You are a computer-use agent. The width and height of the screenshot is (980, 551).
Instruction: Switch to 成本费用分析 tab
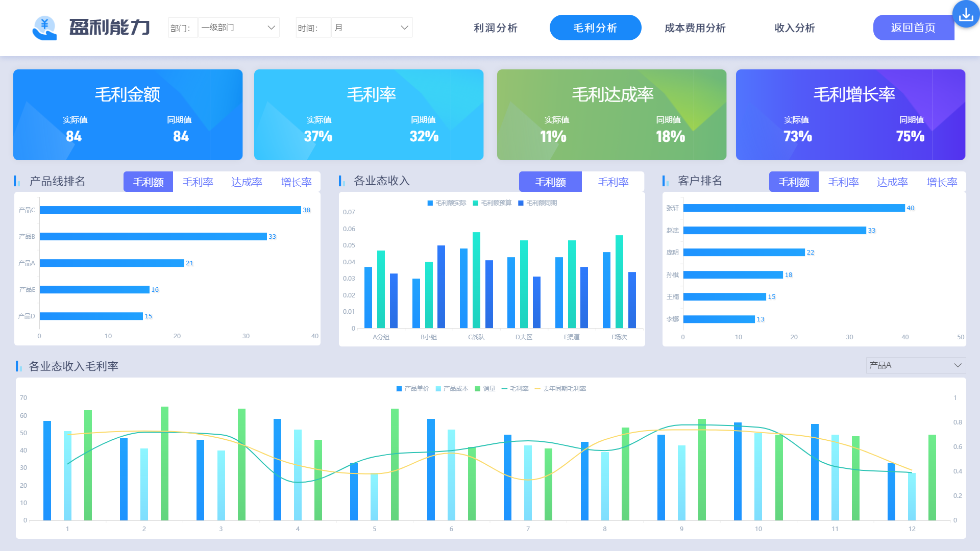coord(695,28)
